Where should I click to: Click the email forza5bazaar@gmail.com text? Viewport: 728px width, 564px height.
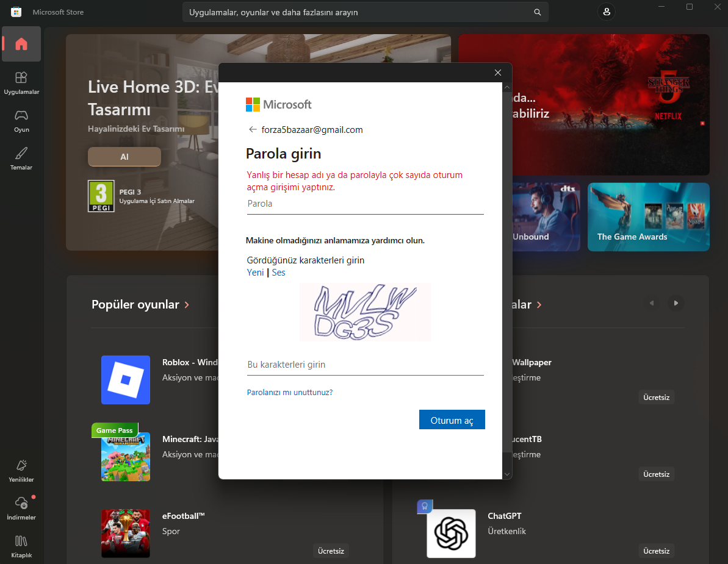pyautogui.click(x=312, y=130)
